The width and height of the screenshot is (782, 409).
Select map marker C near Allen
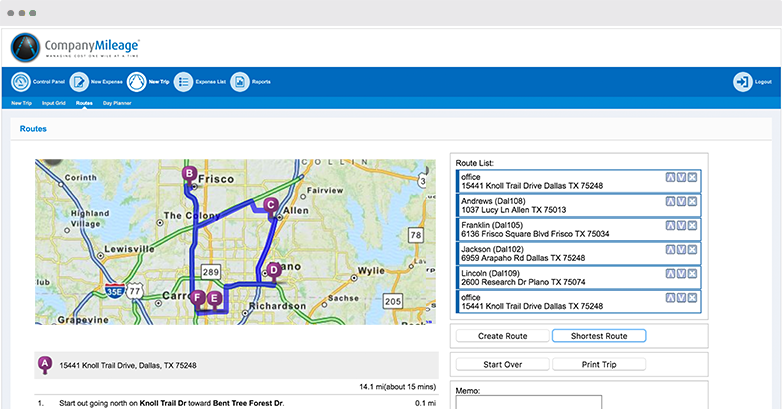click(x=270, y=205)
